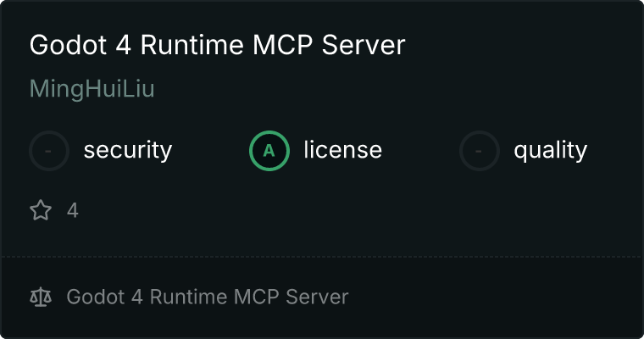Click the security score badge circle

[49, 151]
